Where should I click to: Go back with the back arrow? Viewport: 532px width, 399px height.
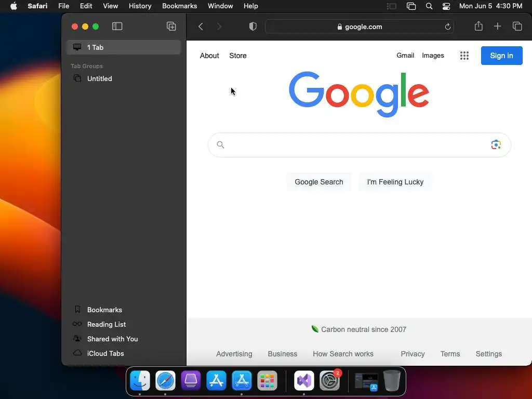pos(201,26)
